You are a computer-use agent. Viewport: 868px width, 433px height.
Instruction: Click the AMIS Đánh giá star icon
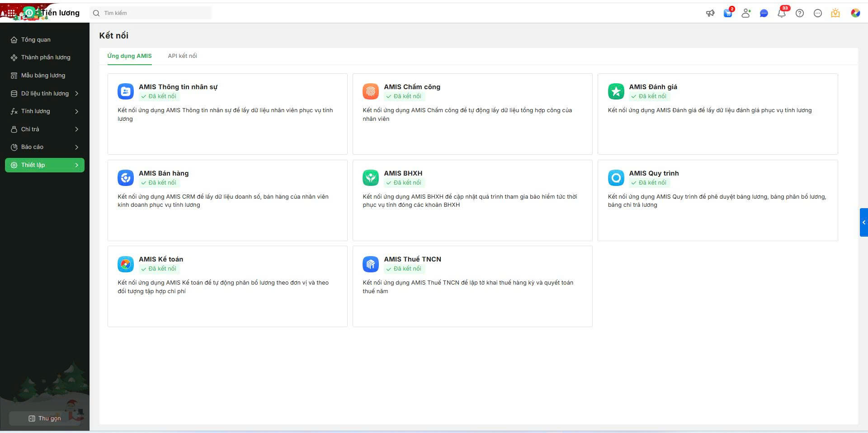(x=616, y=91)
